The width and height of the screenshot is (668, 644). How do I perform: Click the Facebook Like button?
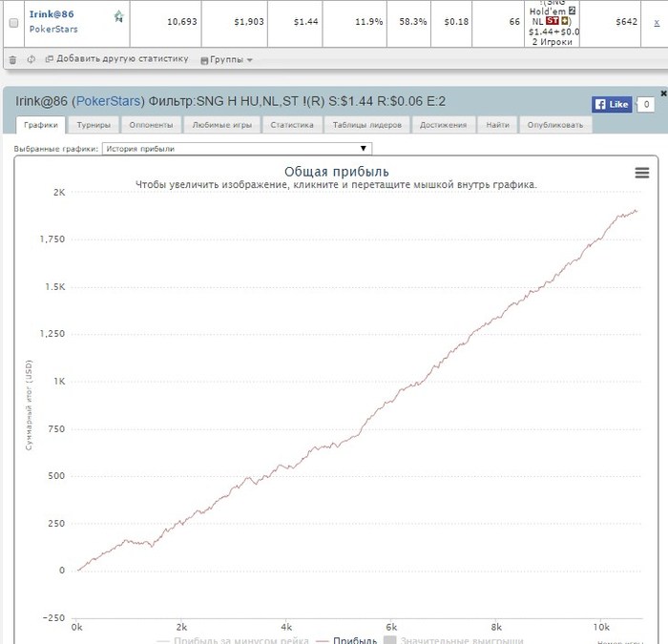click(x=612, y=104)
